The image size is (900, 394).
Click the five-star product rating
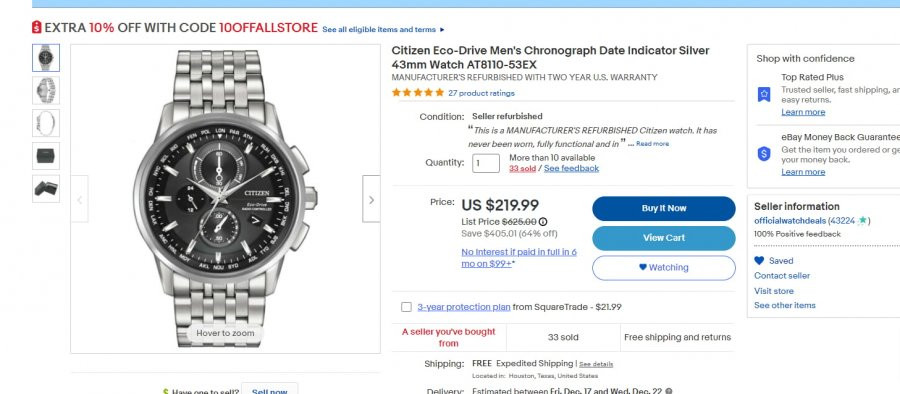pyautogui.click(x=418, y=92)
